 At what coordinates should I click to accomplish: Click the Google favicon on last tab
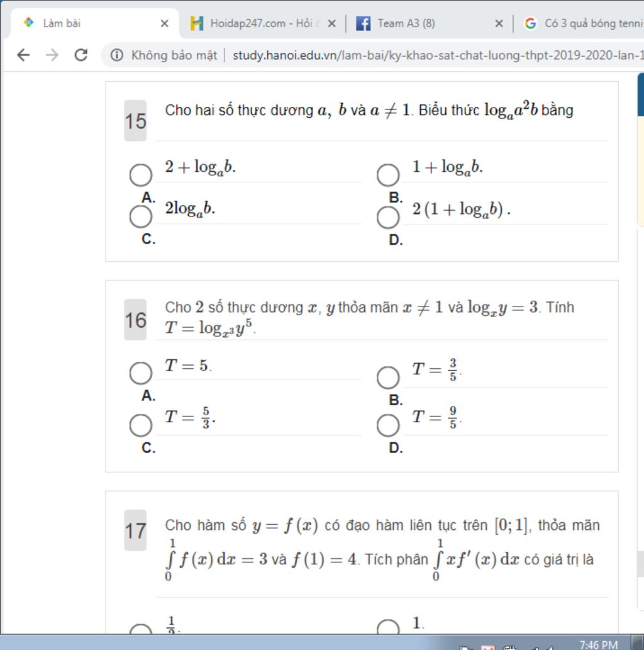pyautogui.click(x=530, y=23)
